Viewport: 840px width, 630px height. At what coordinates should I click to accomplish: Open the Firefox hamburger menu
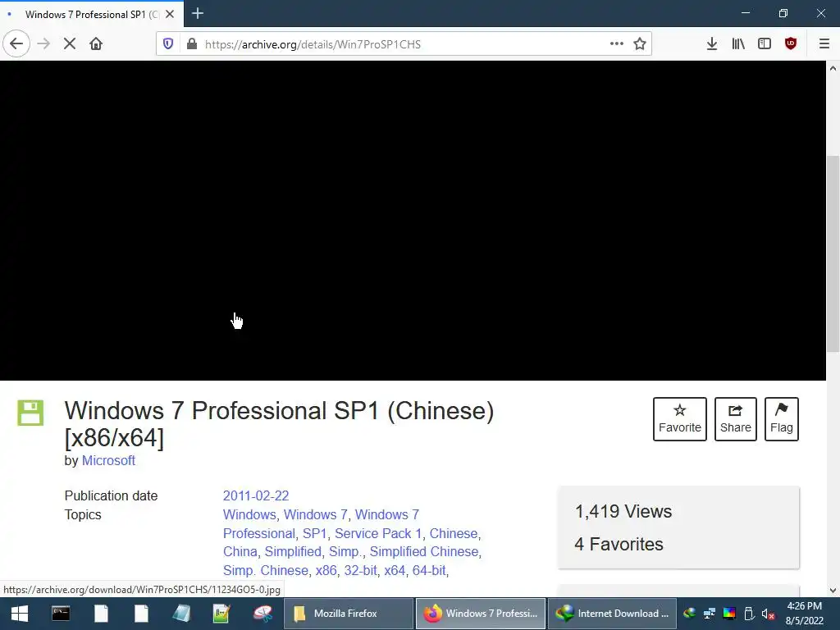[824, 44]
